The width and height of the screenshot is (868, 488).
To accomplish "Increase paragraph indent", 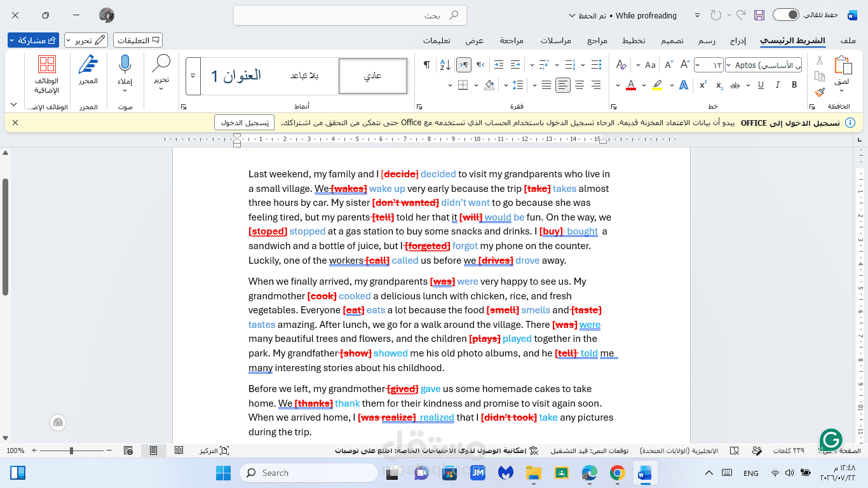I will (x=499, y=65).
